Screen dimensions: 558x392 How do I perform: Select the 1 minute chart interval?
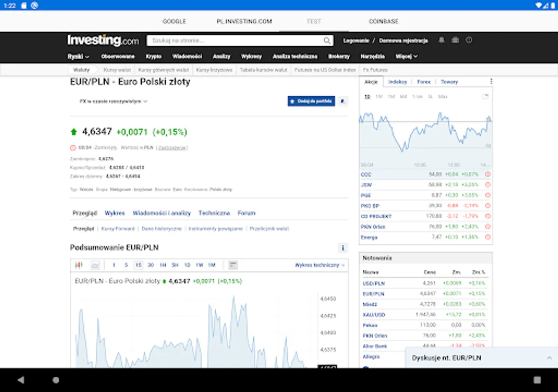pyautogui.click(x=114, y=265)
